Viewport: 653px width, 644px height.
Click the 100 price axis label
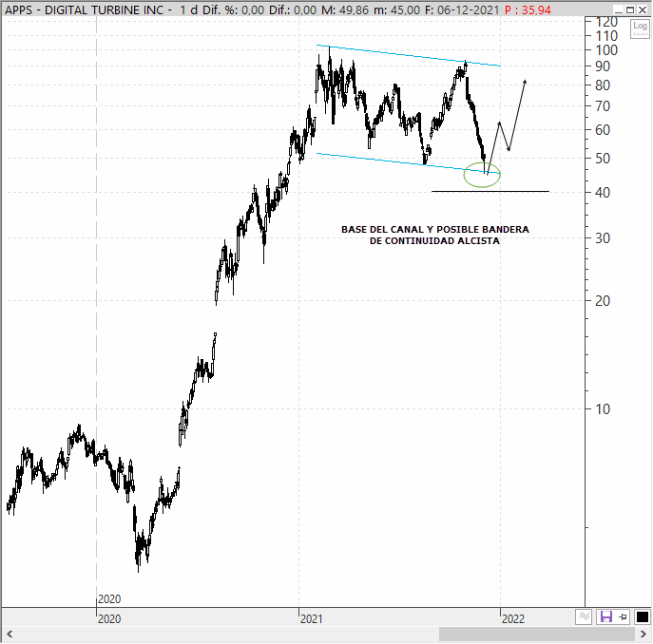tap(606, 50)
